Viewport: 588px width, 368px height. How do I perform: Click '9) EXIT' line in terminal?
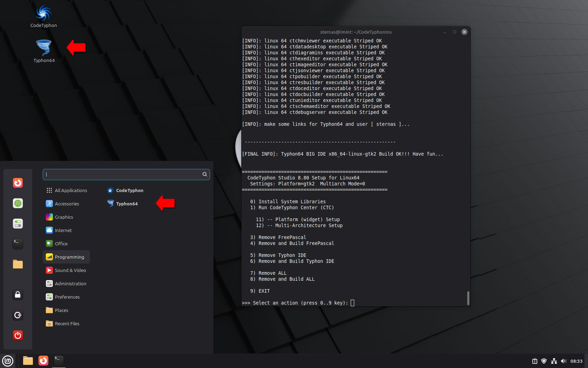point(260,291)
